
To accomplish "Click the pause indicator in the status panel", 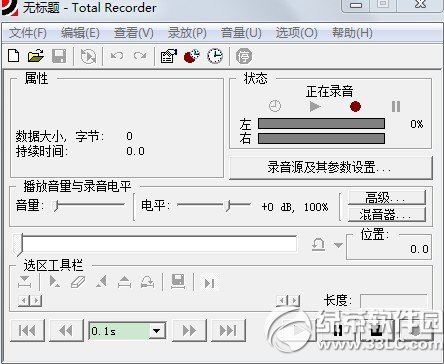I will (x=396, y=107).
